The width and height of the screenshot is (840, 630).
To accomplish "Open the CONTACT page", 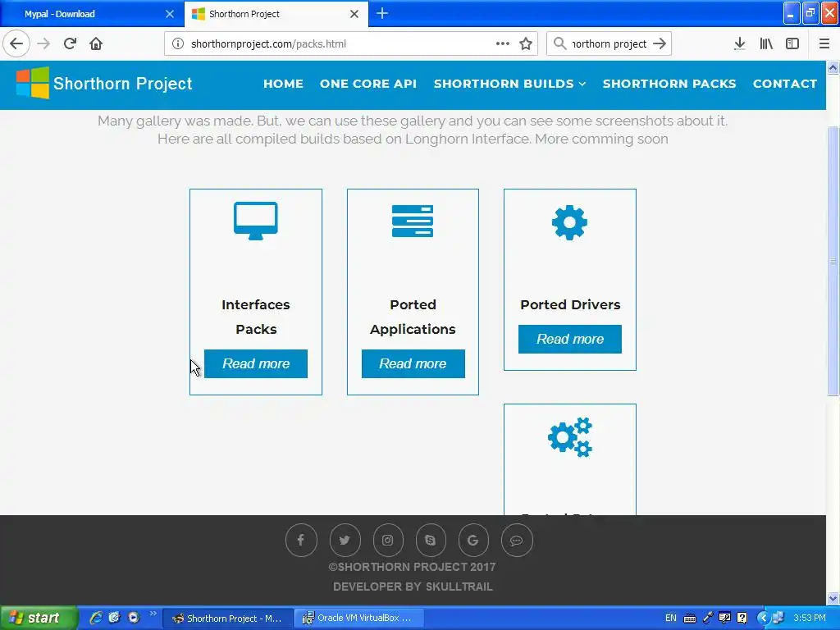I will pos(785,84).
